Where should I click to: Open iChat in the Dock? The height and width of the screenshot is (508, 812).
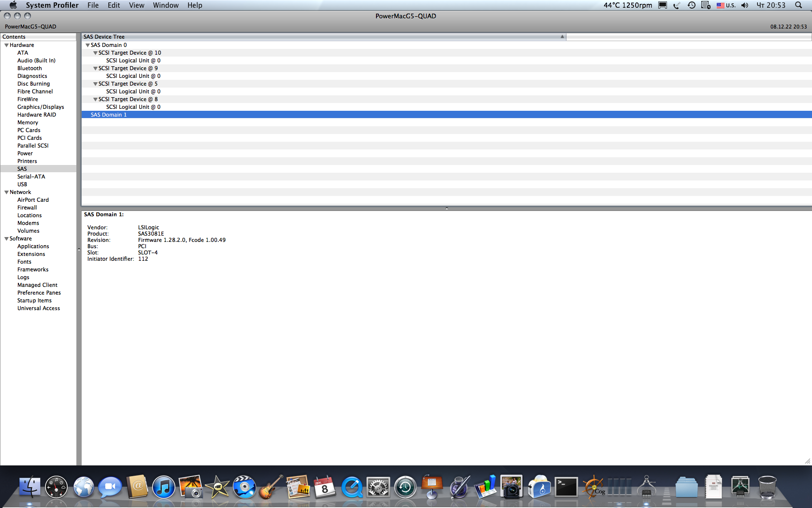[x=110, y=487]
